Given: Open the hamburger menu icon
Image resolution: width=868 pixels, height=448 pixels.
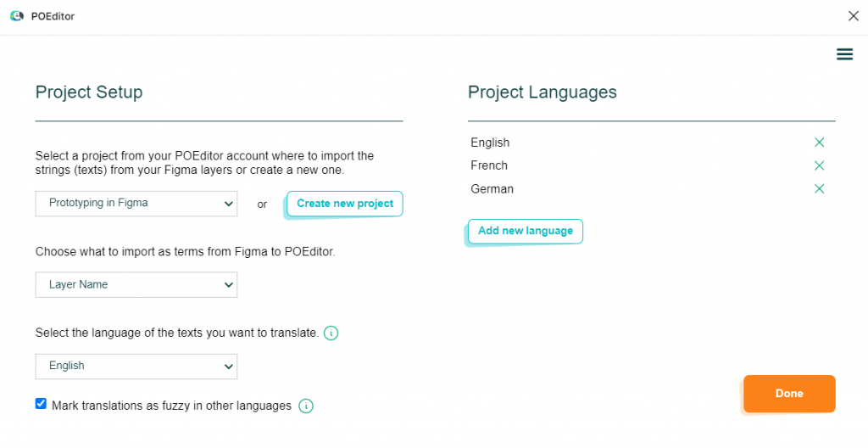Looking at the screenshot, I should 844,53.
